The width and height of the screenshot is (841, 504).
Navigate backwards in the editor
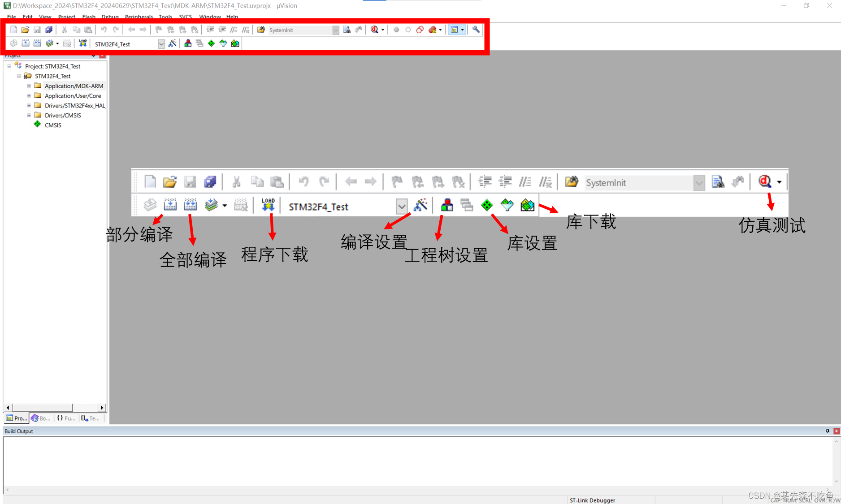131,30
